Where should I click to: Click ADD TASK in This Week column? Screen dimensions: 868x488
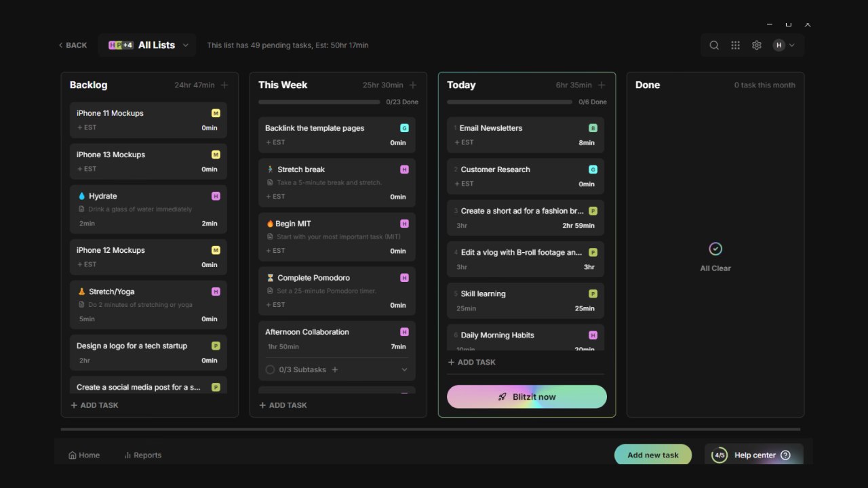pos(283,405)
